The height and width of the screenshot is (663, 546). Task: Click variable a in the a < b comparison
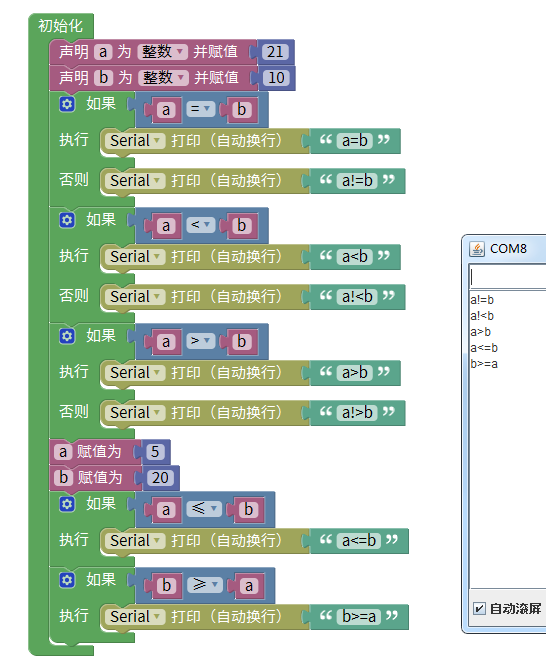166,225
